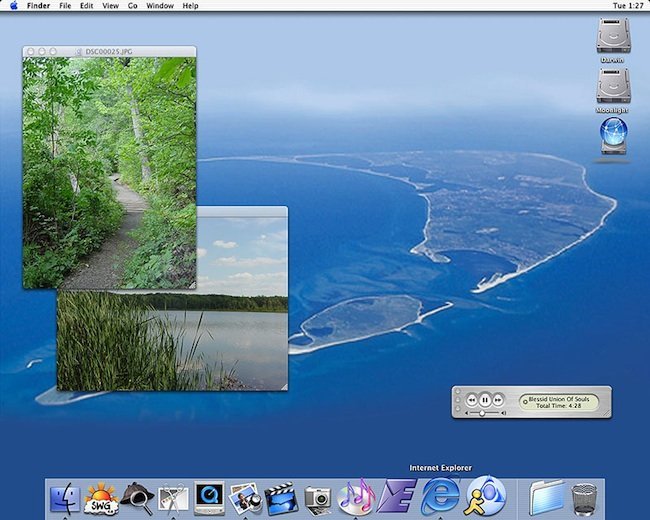This screenshot has height=520, width=650.
Task: Launch QuickTime Player from the Dock
Action: (209, 497)
